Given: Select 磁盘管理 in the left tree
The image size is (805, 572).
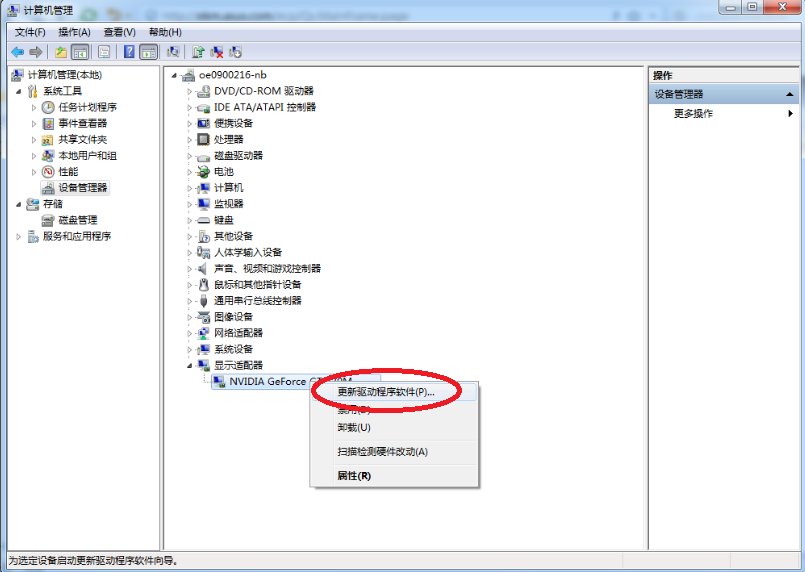Looking at the screenshot, I should click(78, 220).
